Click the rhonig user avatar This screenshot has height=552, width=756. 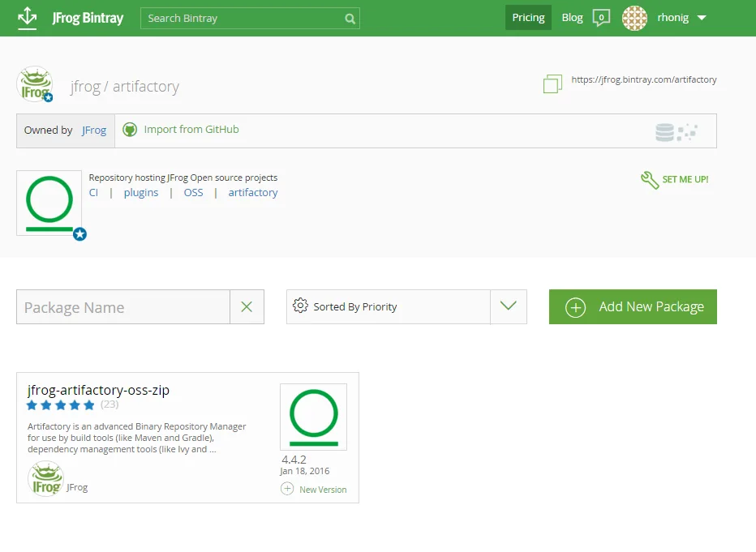point(634,19)
